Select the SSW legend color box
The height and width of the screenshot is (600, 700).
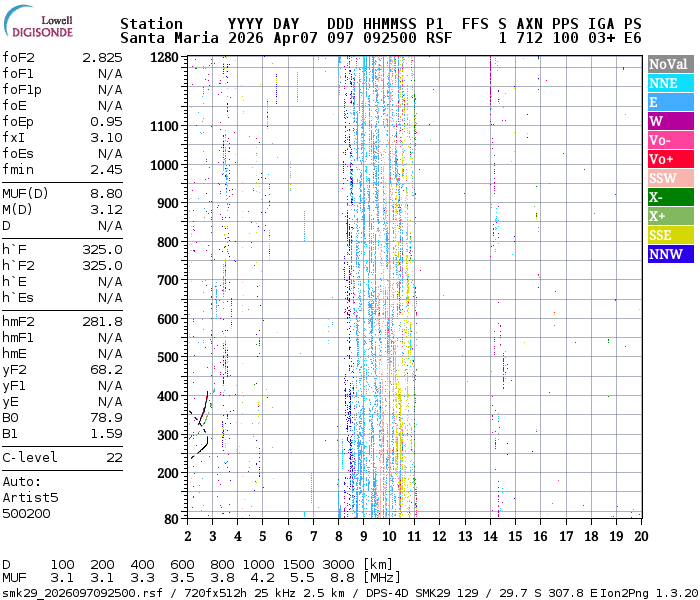pos(668,179)
